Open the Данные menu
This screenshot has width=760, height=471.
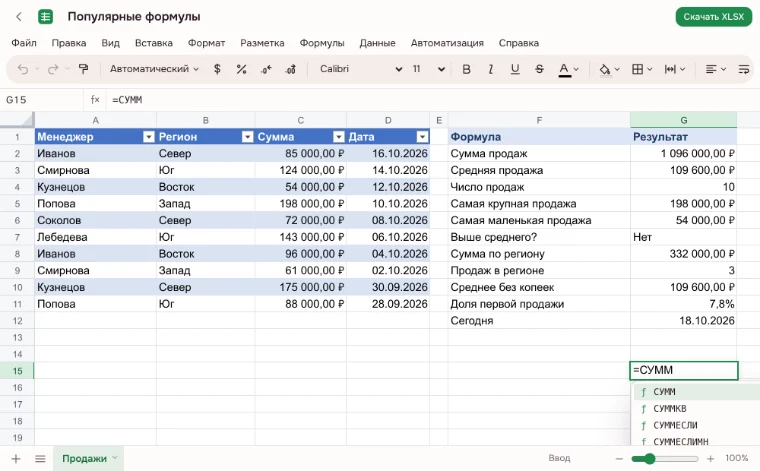pyautogui.click(x=377, y=43)
